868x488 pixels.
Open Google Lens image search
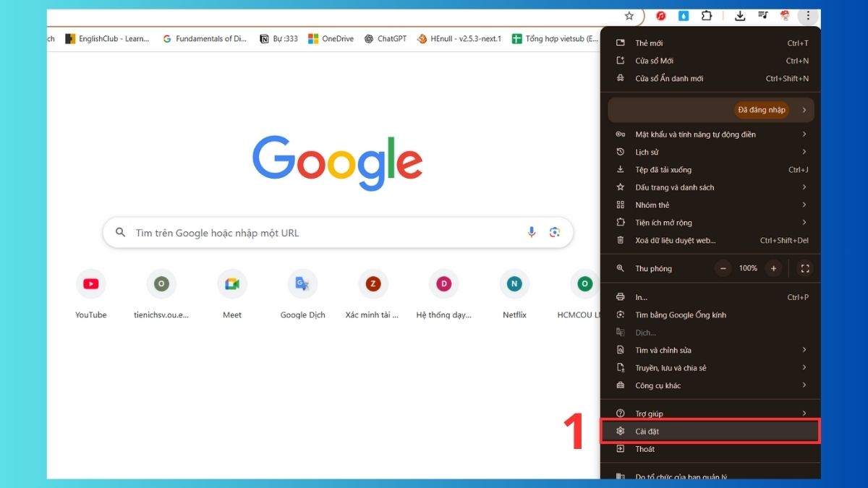point(556,231)
